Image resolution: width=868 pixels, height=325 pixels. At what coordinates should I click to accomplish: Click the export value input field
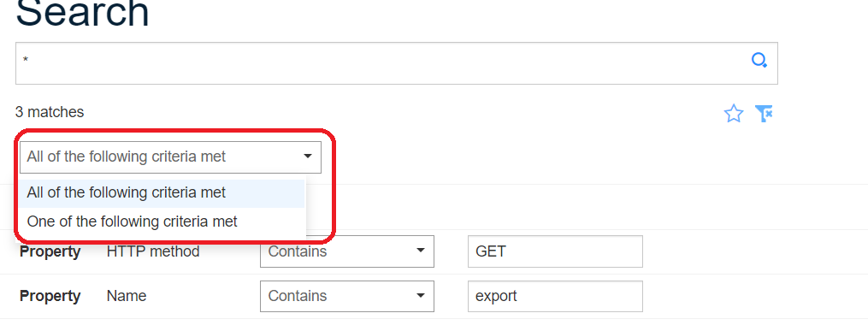555,296
